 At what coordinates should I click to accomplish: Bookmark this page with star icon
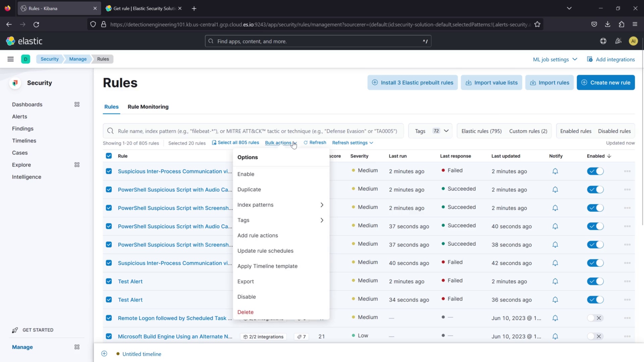(537, 24)
